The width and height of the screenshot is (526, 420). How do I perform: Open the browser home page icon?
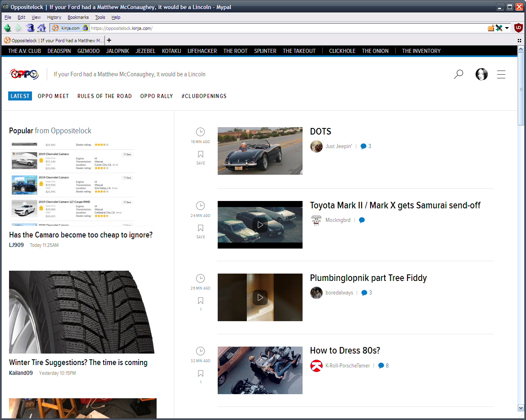[x=41, y=28]
